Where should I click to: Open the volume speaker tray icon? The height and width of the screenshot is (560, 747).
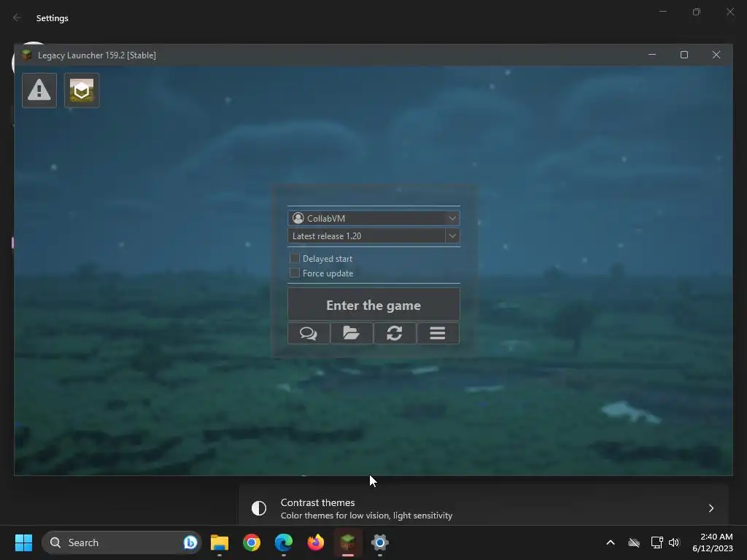tap(673, 542)
